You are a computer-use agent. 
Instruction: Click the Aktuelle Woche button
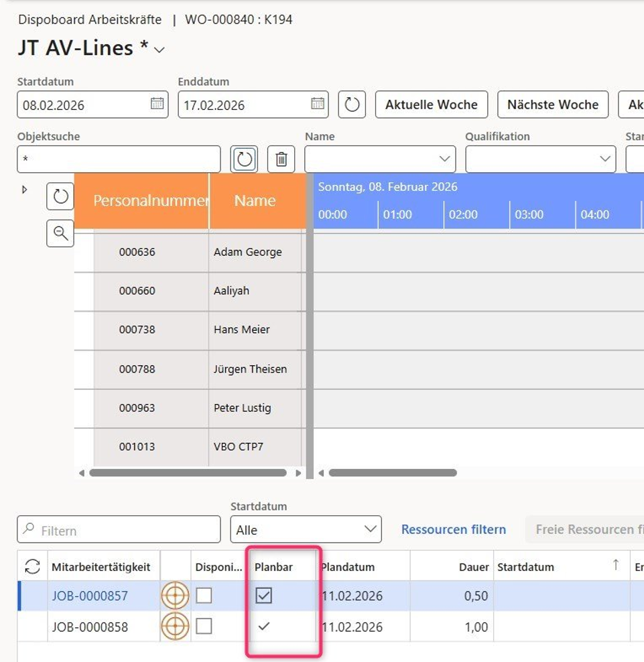(431, 105)
